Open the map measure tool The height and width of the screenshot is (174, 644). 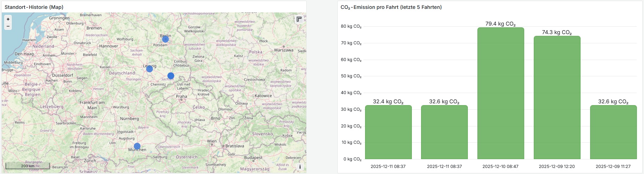tap(299, 19)
